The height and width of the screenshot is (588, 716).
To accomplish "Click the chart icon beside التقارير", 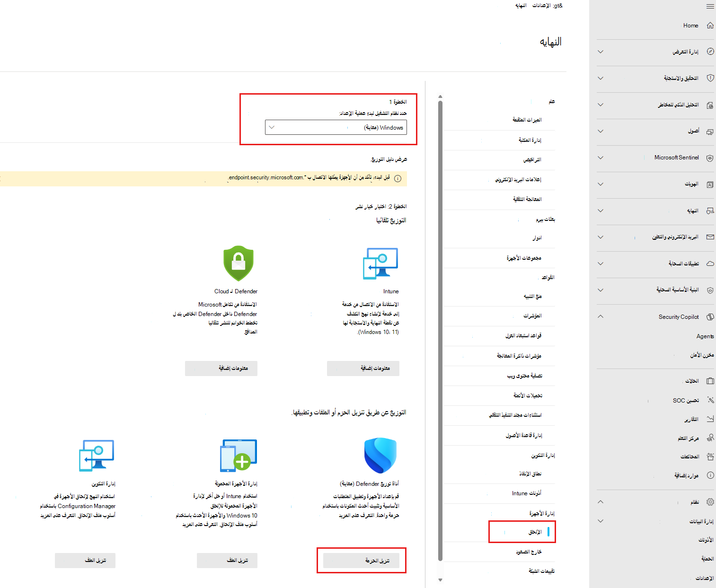I will pos(710,419).
